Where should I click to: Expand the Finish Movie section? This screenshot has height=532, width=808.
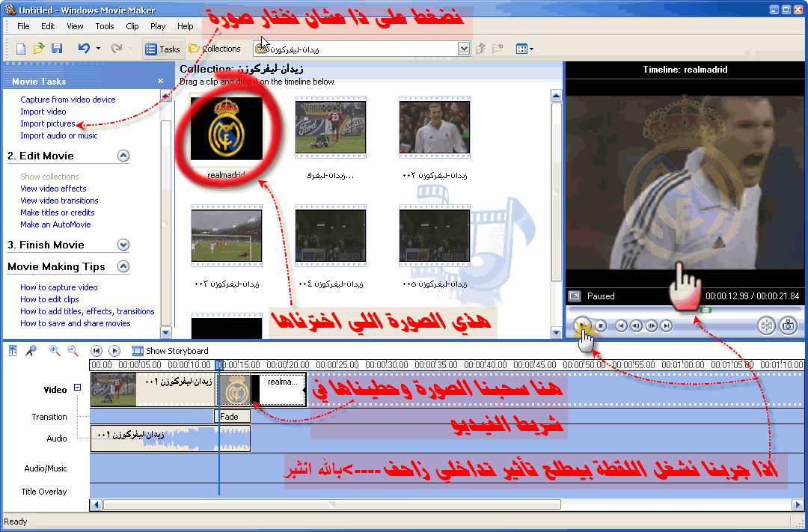(x=123, y=245)
